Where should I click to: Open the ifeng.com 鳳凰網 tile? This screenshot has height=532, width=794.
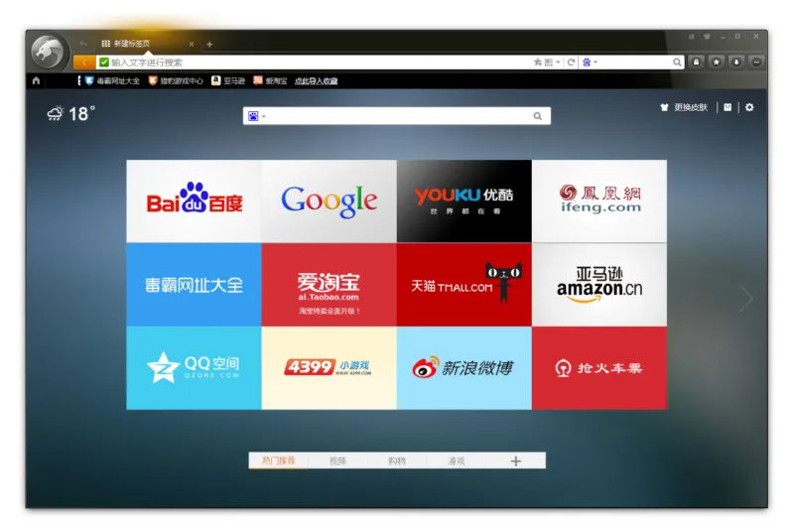point(599,200)
